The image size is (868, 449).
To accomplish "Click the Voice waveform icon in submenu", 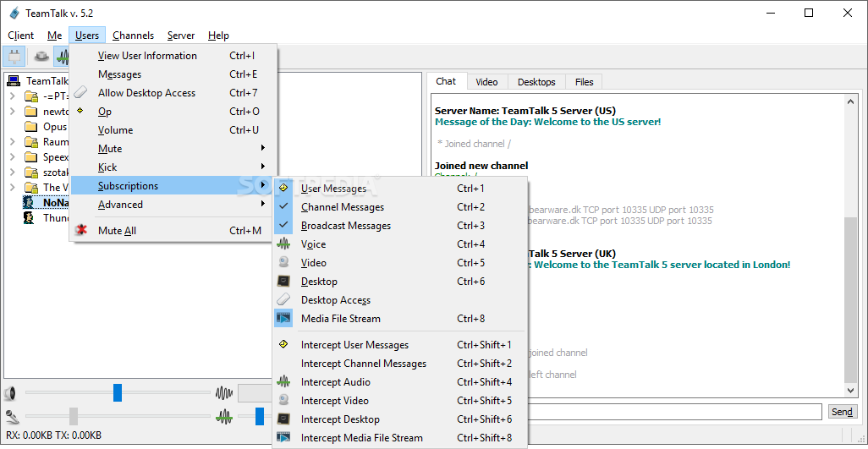I will pyautogui.click(x=283, y=244).
